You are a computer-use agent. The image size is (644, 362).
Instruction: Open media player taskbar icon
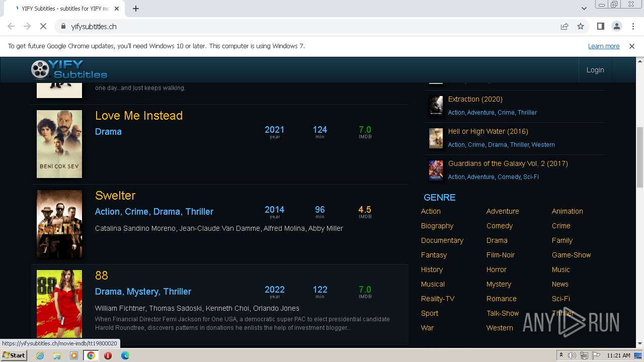74,355
